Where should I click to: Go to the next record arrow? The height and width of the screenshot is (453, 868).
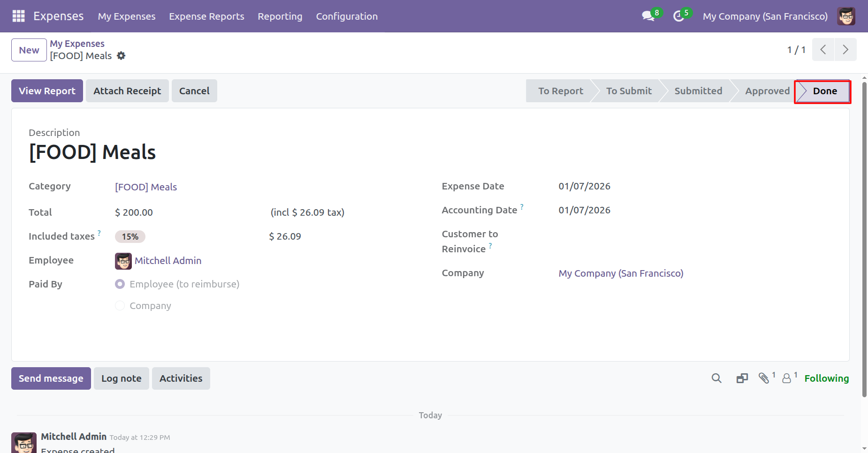(845, 50)
